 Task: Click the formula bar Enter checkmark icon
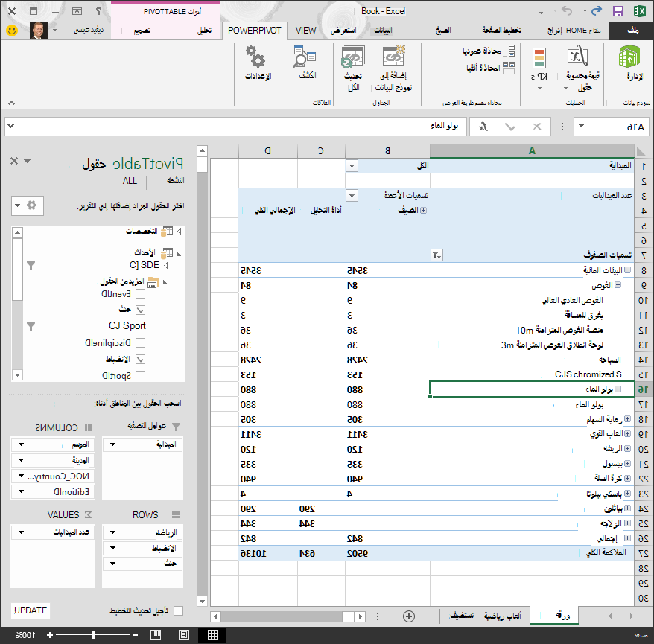509,127
